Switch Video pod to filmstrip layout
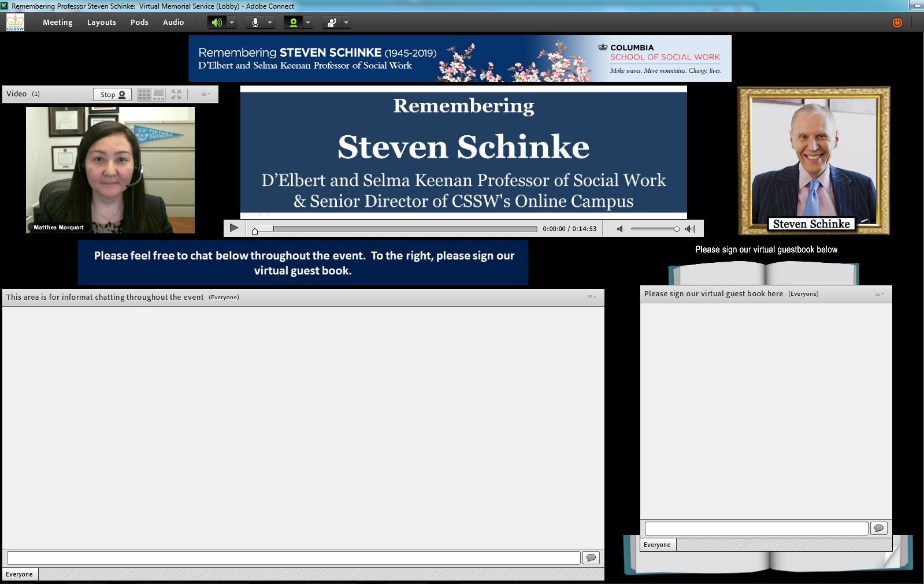This screenshot has height=584, width=924. pyautogui.click(x=158, y=94)
